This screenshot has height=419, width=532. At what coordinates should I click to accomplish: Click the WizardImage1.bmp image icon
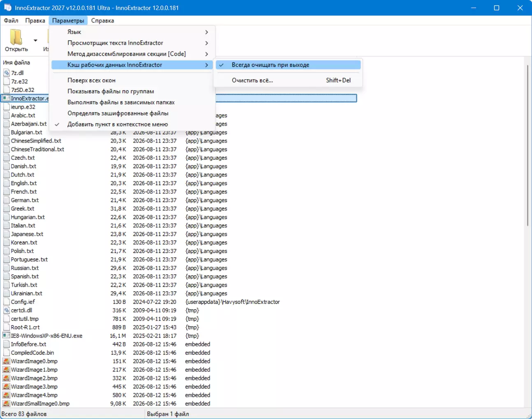pyautogui.click(x=6, y=370)
